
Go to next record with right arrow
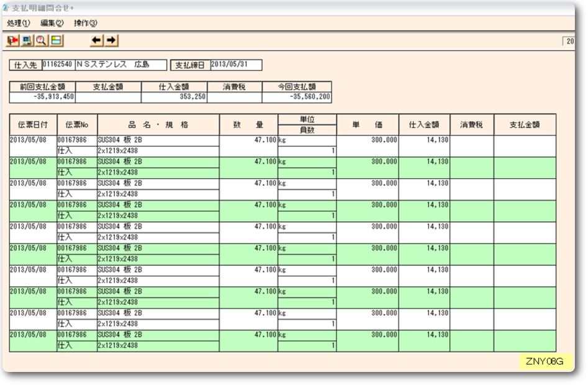point(111,40)
